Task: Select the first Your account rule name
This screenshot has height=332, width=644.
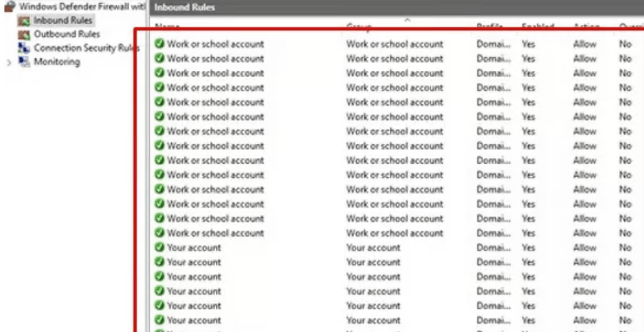Action: click(x=194, y=248)
